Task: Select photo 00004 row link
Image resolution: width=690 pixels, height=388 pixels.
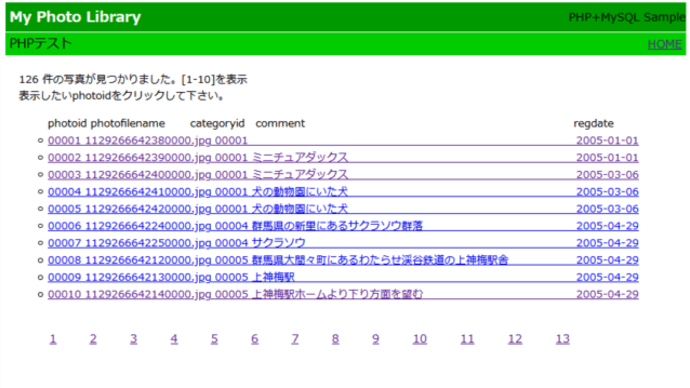Action: [x=343, y=192]
